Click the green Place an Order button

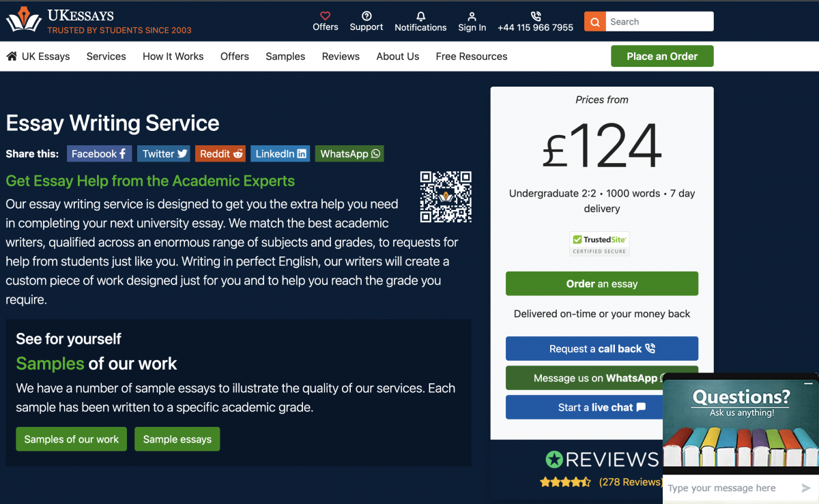(661, 57)
